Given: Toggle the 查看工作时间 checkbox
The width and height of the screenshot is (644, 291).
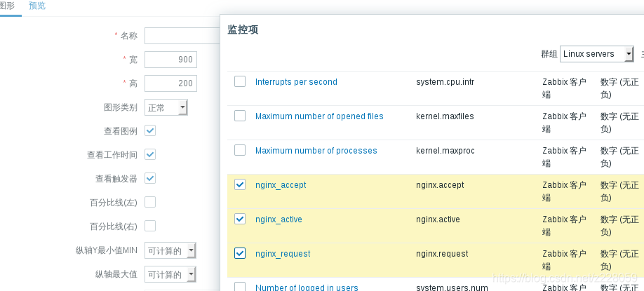Looking at the screenshot, I should [150, 155].
